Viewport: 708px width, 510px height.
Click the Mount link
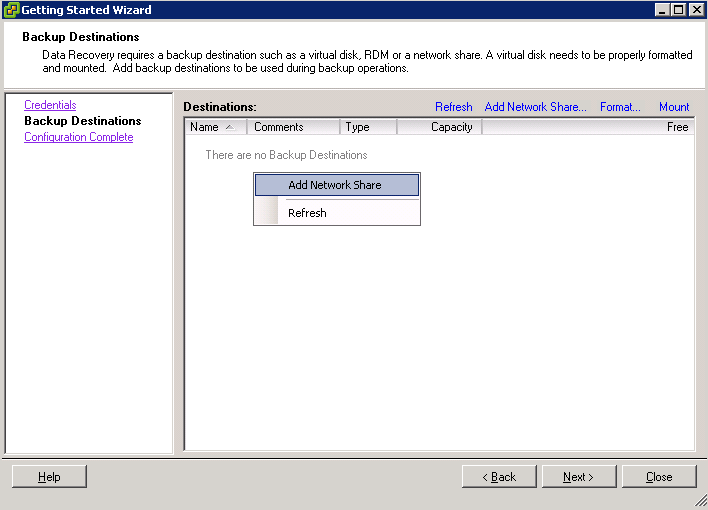click(674, 107)
